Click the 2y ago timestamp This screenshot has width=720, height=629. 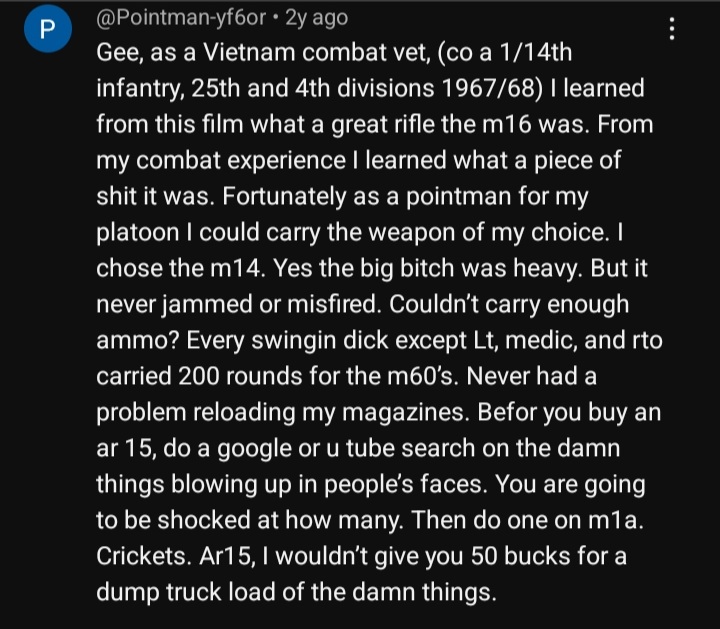click(x=316, y=18)
